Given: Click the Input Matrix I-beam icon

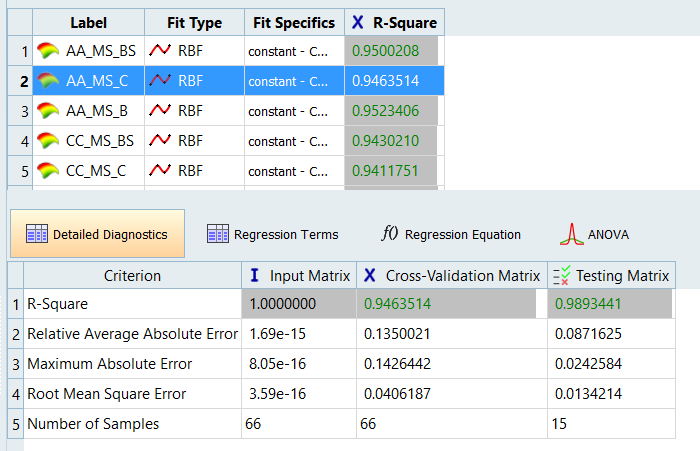Looking at the screenshot, I should (x=254, y=276).
